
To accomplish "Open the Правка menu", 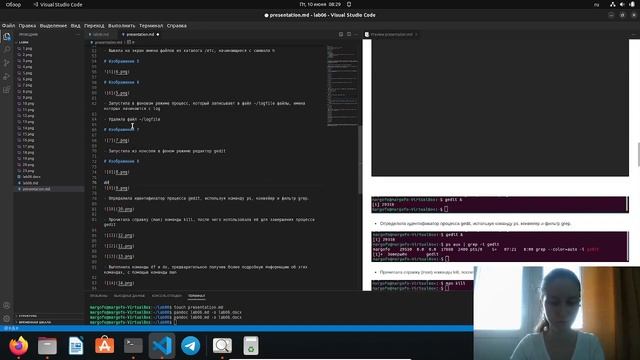I will pyautogui.click(x=27, y=25).
